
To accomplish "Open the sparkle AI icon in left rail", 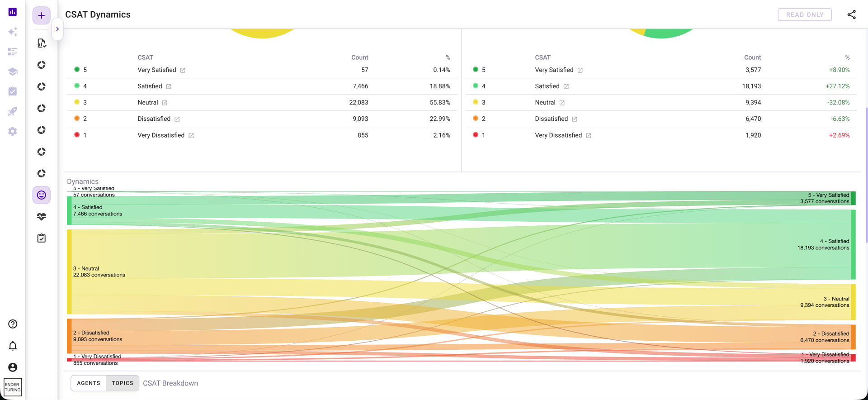I will tap(13, 32).
